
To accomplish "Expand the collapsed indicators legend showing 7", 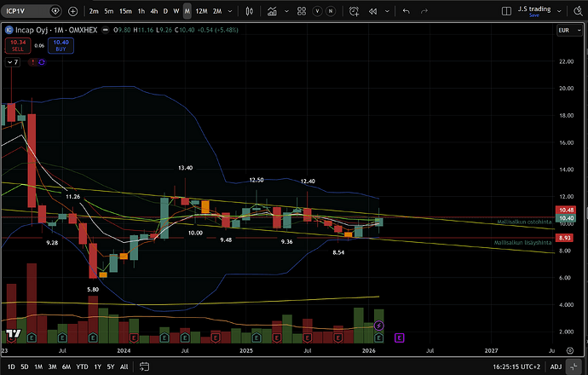I will pyautogui.click(x=14, y=62).
